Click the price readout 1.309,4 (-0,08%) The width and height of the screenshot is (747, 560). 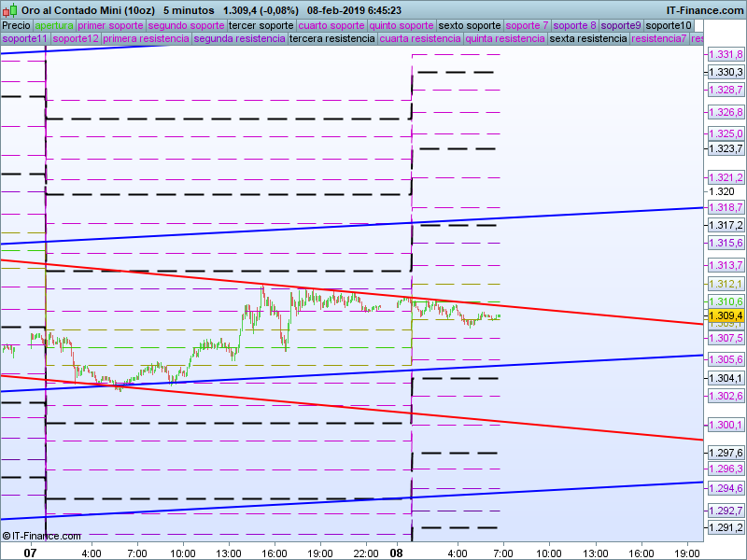(x=261, y=10)
